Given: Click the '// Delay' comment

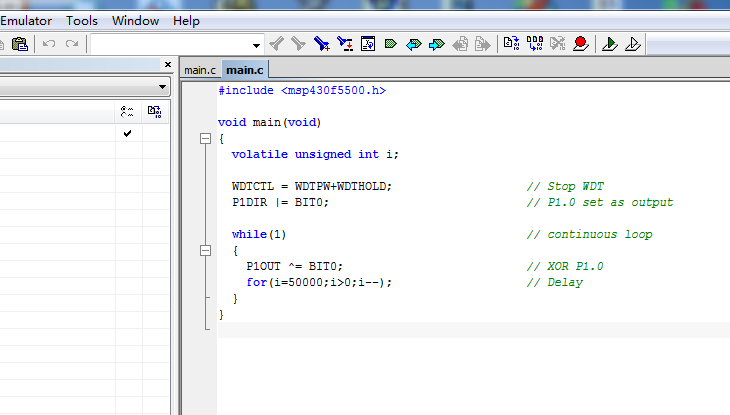Looking at the screenshot, I should [x=554, y=282].
